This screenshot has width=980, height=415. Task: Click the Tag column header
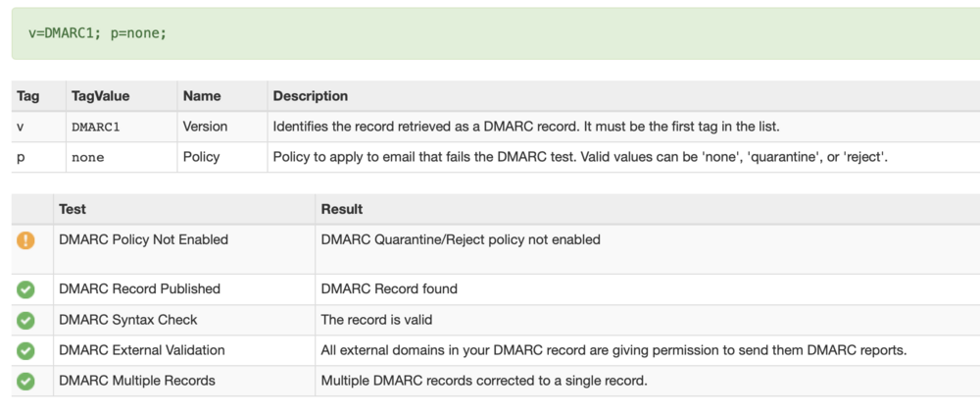pyautogui.click(x=28, y=96)
